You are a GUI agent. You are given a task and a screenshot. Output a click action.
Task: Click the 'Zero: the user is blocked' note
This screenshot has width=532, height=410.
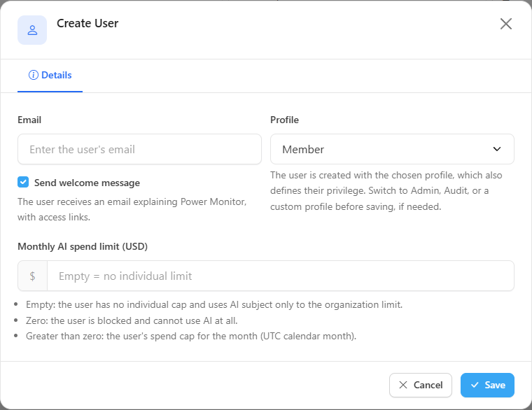[x=132, y=320]
